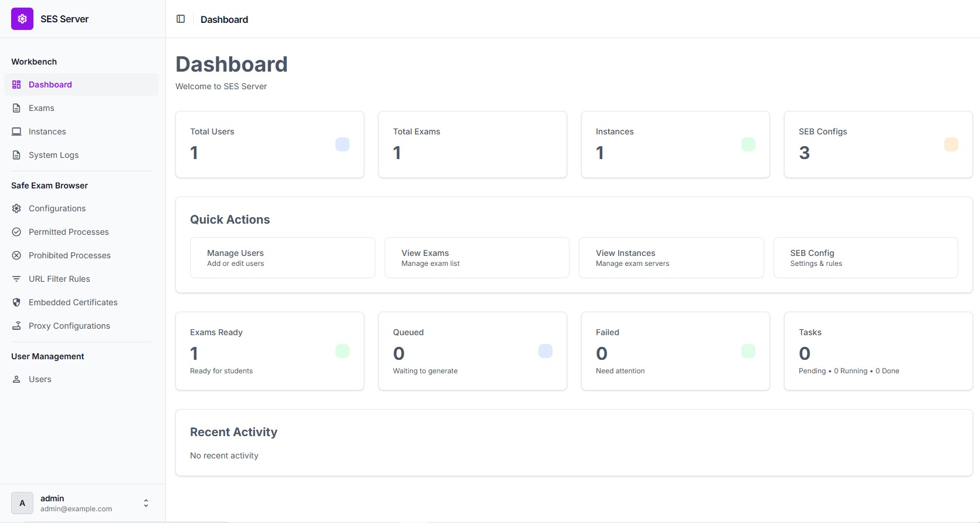Image resolution: width=980 pixels, height=523 pixels.
Task: Click the Embedded Certificates shield icon
Action: click(x=16, y=302)
